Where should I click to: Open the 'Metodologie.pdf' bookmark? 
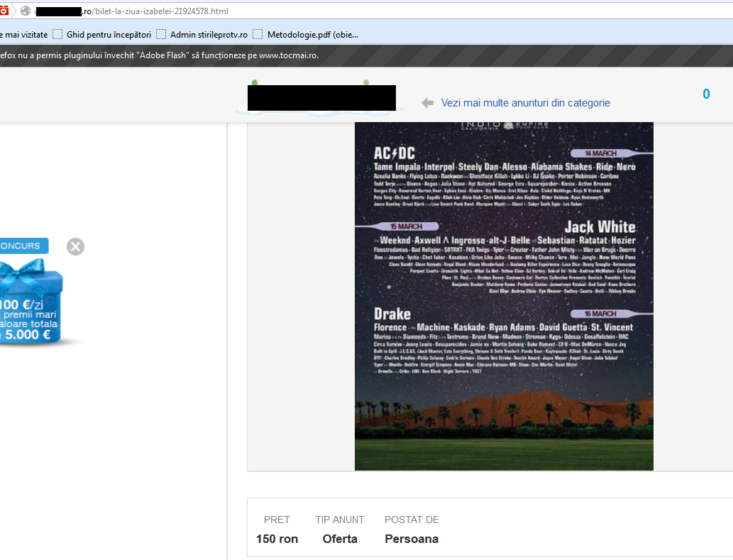pos(312,34)
